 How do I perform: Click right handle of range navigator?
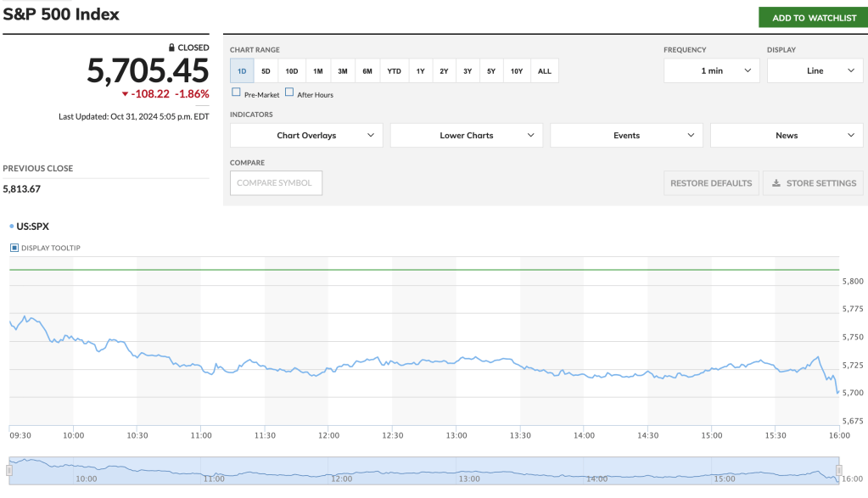coord(838,470)
